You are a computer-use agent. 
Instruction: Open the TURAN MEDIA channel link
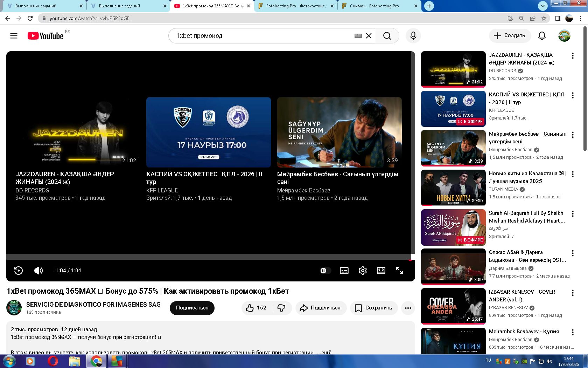[503, 189]
